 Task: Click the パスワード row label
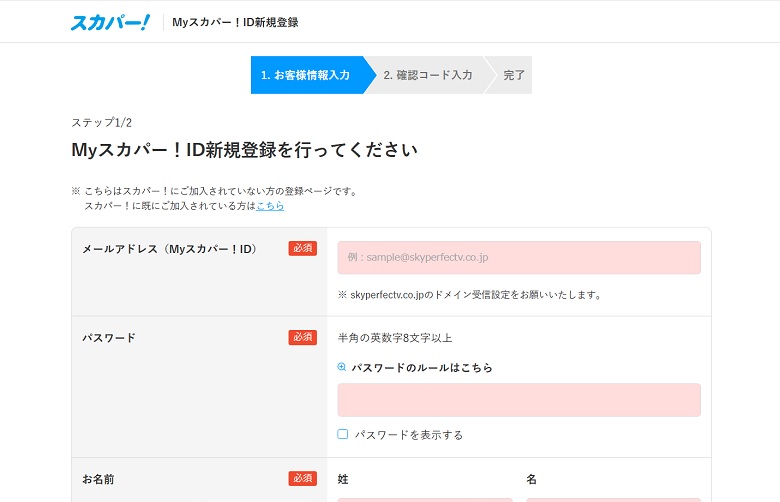(109, 338)
